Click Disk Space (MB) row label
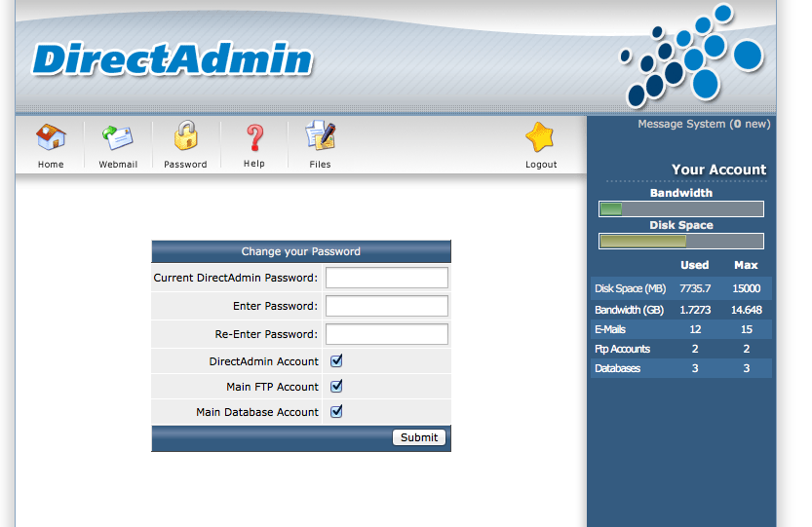 click(631, 288)
